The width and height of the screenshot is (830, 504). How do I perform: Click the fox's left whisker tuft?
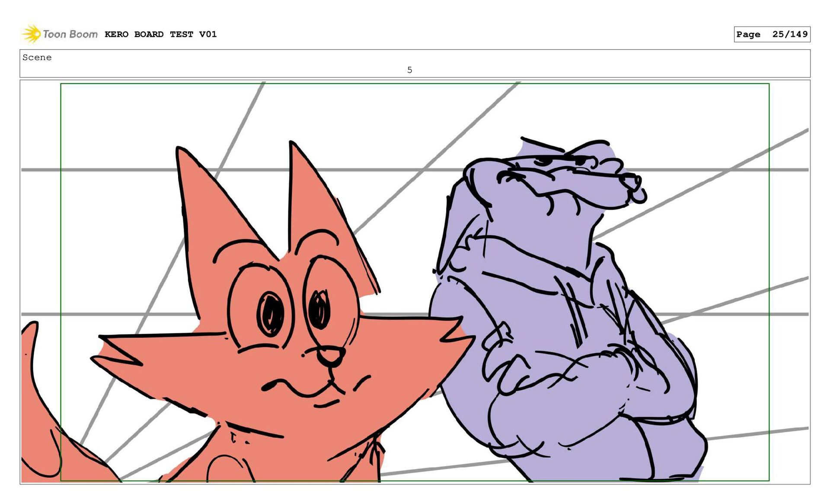pos(117,350)
